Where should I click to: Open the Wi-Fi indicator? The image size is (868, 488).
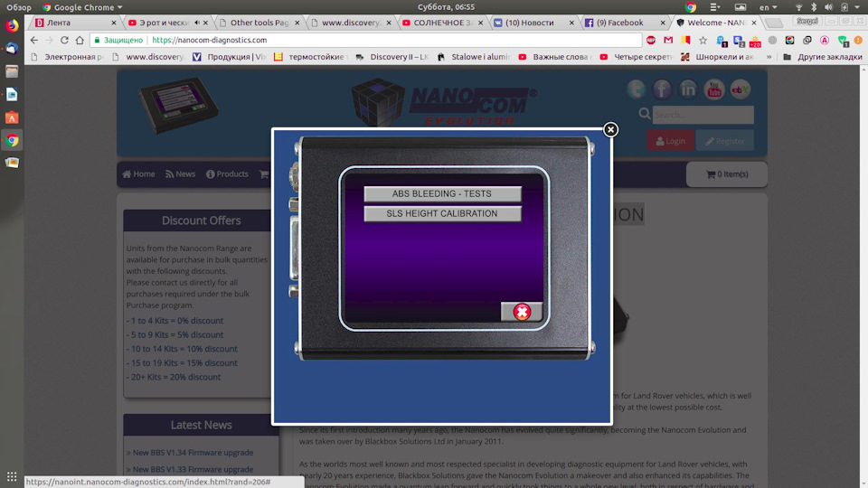798,7
